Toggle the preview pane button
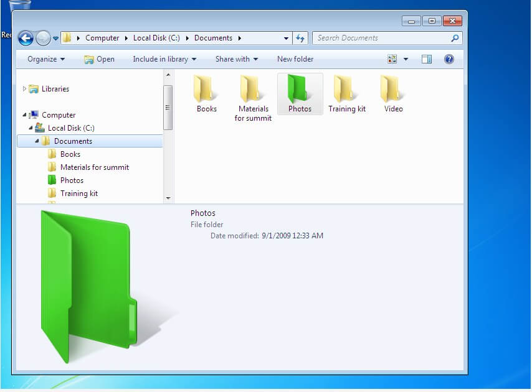 coord(427,59)
